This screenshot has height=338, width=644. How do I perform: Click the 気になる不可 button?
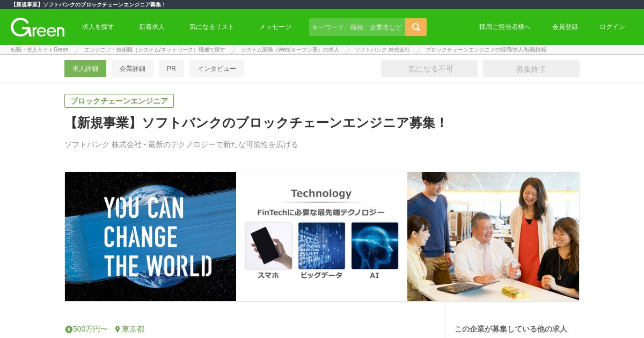pyautogui.click(x=429, y=69)
